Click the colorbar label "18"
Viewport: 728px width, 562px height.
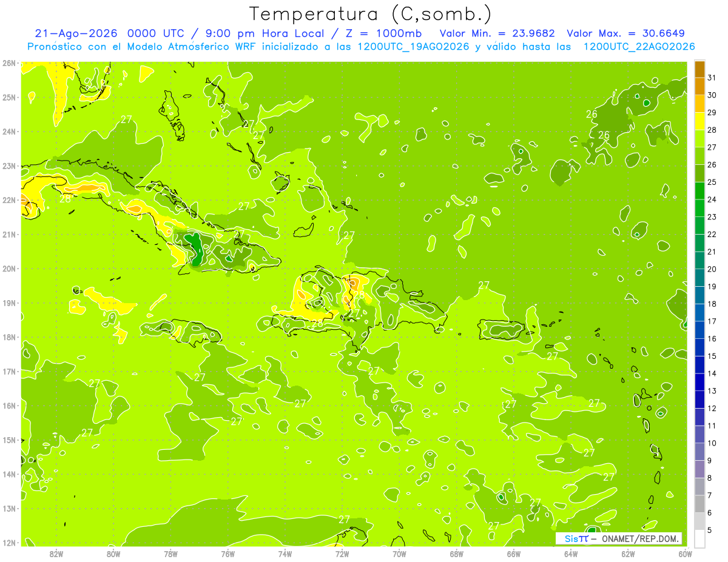point(712,304)
